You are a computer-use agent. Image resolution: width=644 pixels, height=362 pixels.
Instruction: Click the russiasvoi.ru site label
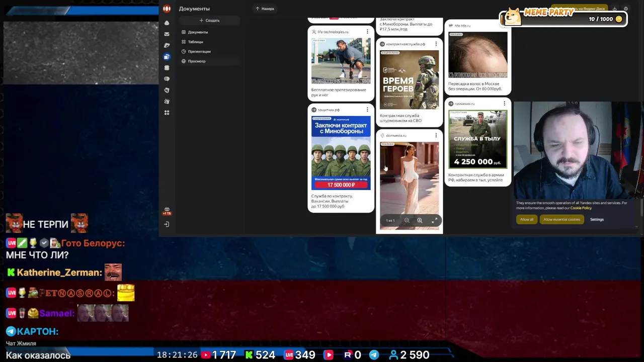464,104
